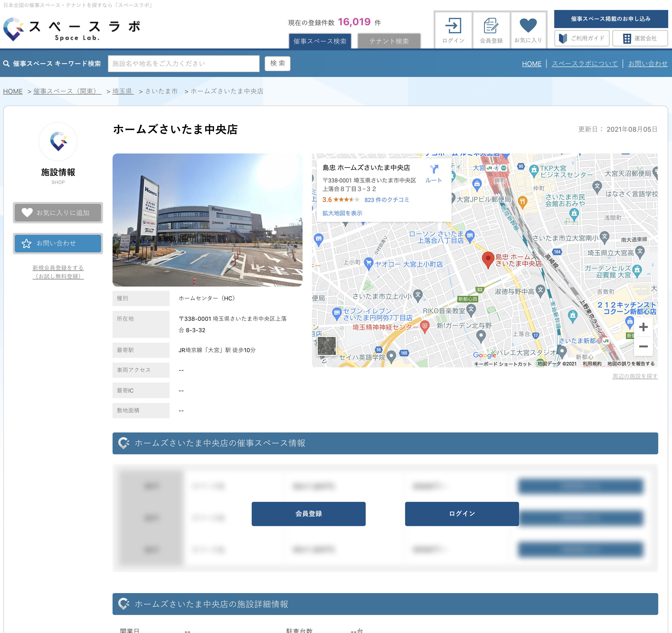Screen dimensions: 672x633
Task: Click 拡大地図を表示 link
Action: point(342,213)
